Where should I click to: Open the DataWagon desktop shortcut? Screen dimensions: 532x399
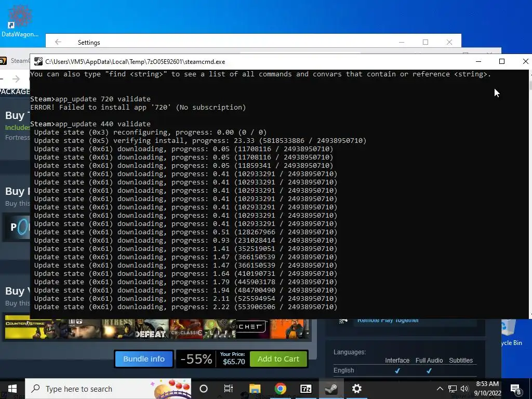pyautogui.click(x=20, y=21)
